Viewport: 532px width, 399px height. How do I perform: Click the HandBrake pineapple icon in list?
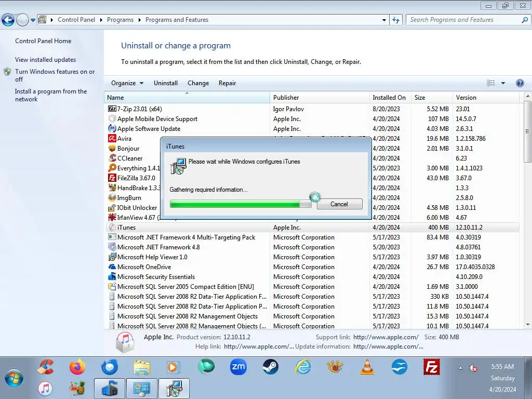(x=112, y=188)
